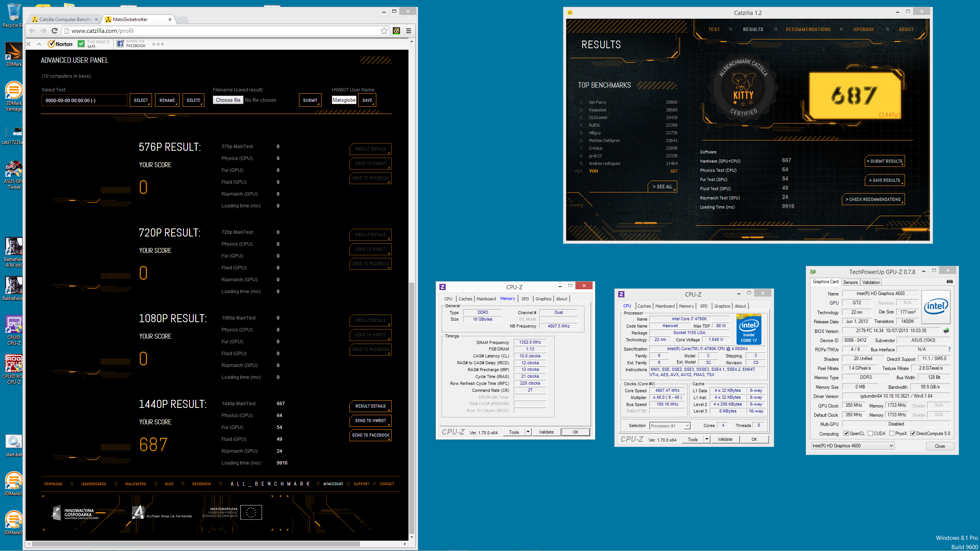Click CHECK RECOMMENDATIONS in Catzilla app

[873, 199]
